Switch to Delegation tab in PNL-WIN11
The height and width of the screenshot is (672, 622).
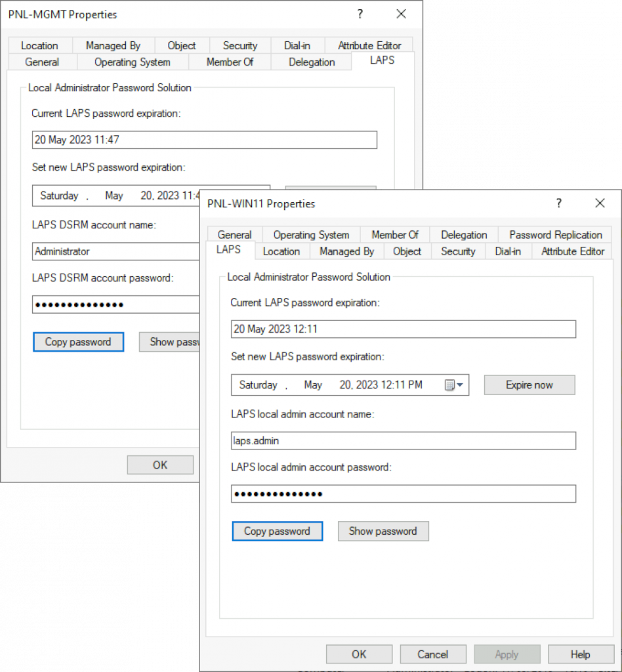(464, 235)
